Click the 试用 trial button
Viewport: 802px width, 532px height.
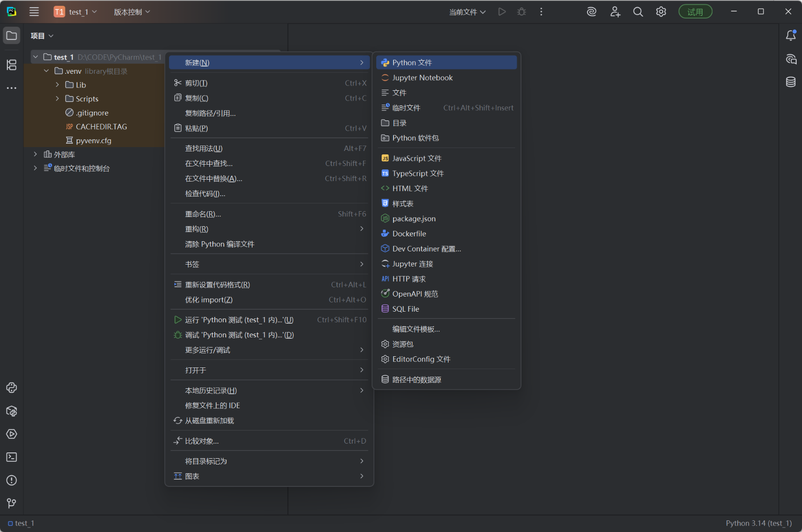point(695,12)
